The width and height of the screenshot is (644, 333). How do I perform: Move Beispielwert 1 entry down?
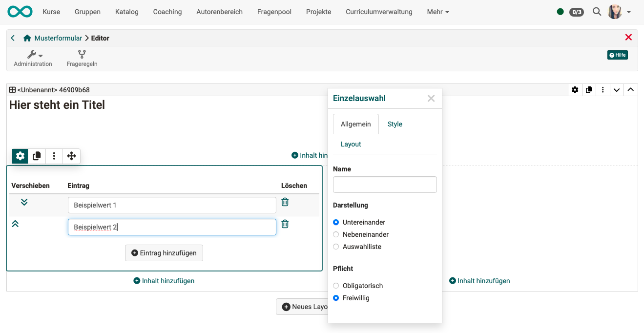(24, 202)
